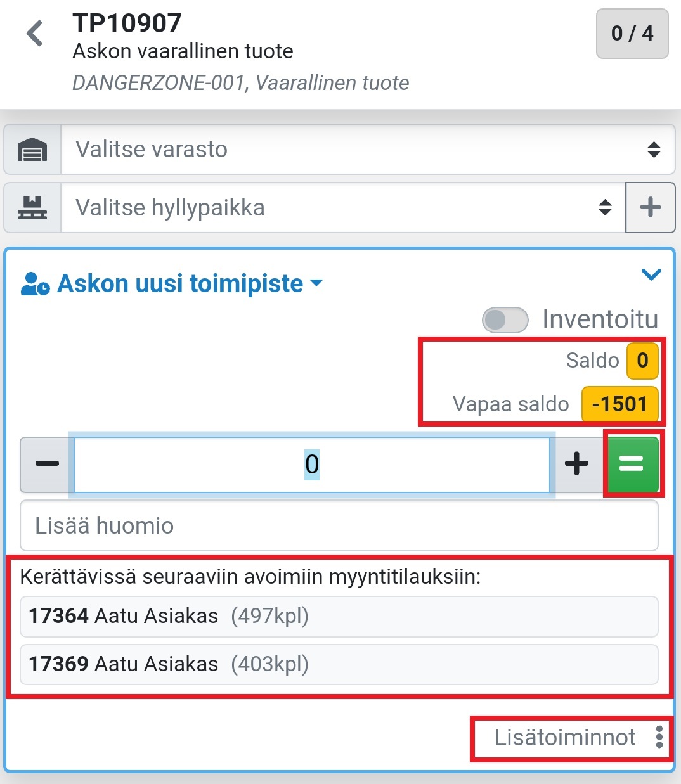Open the Valitse hyllypaikka dropdown
Screen dimensions: 681x784
(342, 208)
